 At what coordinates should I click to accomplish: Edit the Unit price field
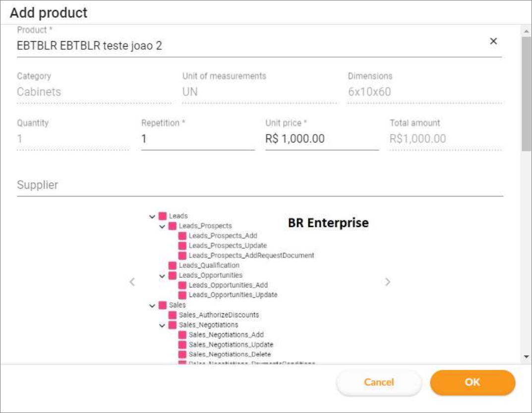322,138
